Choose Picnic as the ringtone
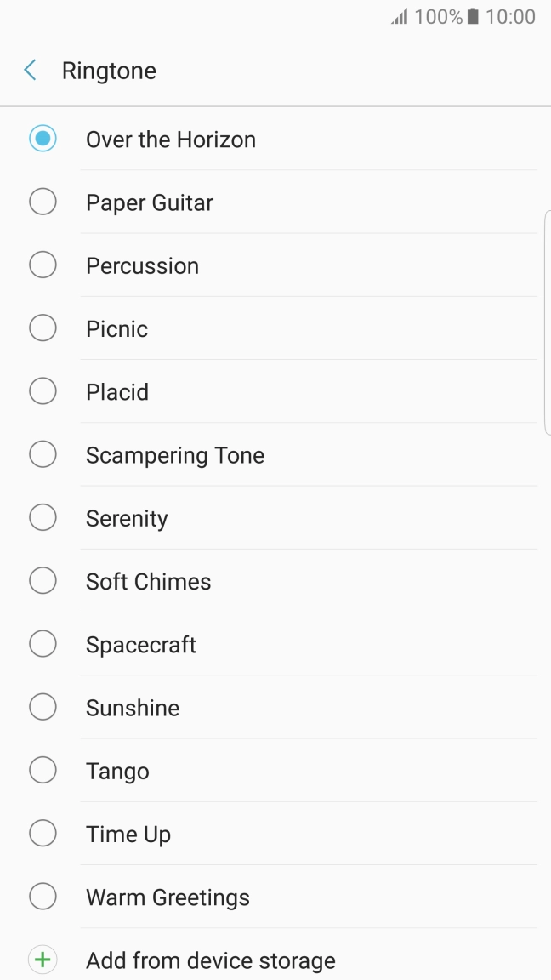 116,328
